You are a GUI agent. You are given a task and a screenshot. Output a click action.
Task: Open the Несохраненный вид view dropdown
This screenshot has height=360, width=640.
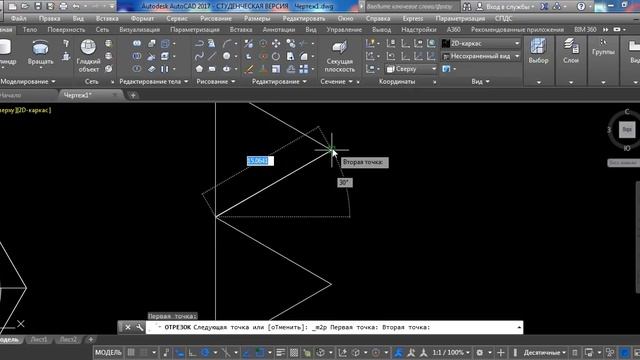click(x=480, y=56)
